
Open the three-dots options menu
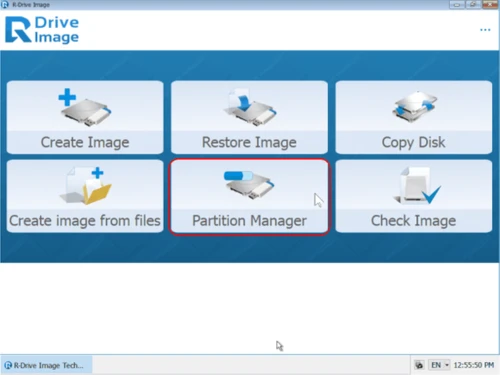pyautogui.click(x=485, y=30)
